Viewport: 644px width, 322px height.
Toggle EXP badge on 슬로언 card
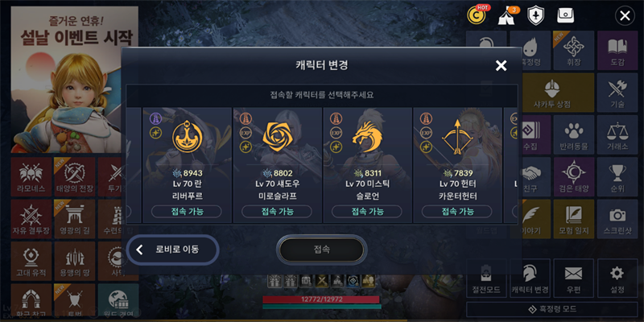pyautogui.click(x=336, y=133)
